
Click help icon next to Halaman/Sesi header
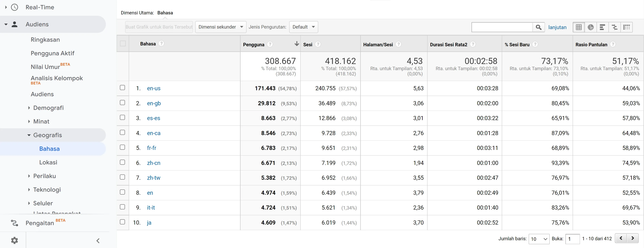(x=398, y=44)
